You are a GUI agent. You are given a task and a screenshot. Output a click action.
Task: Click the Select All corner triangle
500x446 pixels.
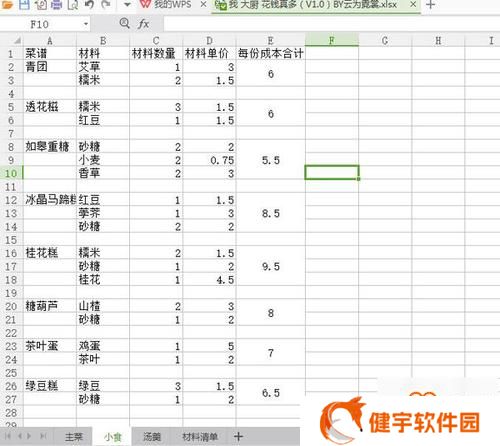(16, 41)
